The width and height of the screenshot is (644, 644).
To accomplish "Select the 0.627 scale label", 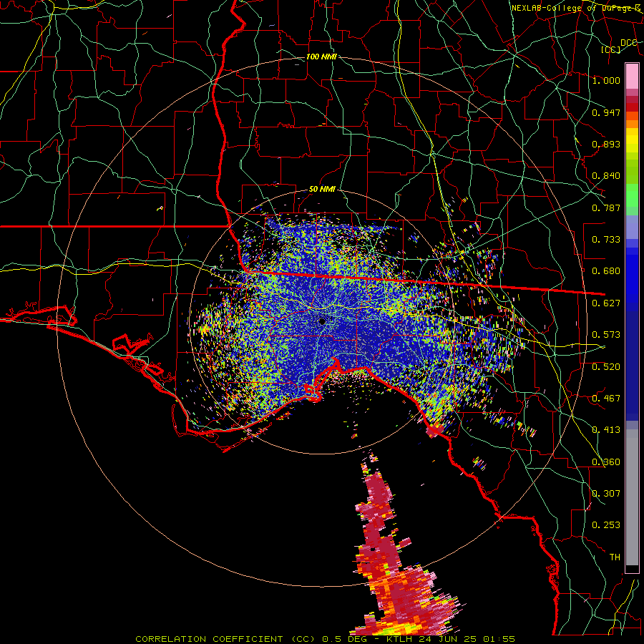I will click(x=606, y=303).
